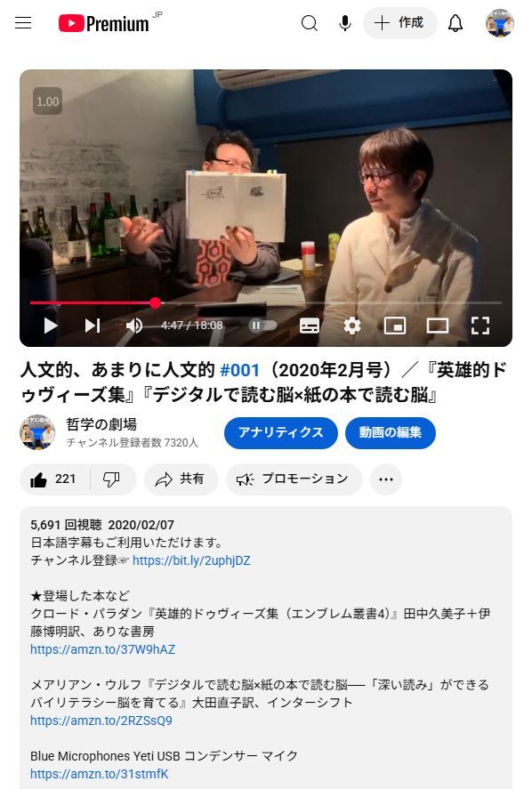Open player settings gear
The width and height of the screenshot is (532, 789).
(x=351, y=326)
